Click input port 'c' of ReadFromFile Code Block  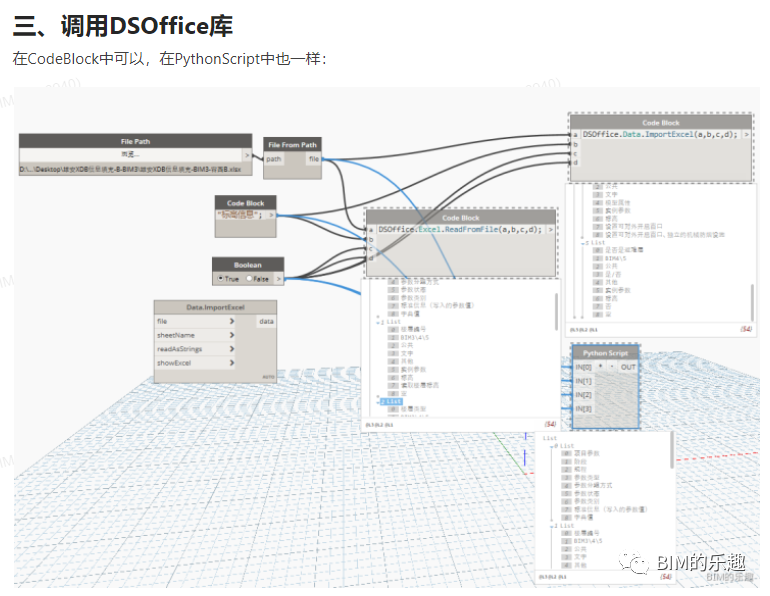[371, 249]
